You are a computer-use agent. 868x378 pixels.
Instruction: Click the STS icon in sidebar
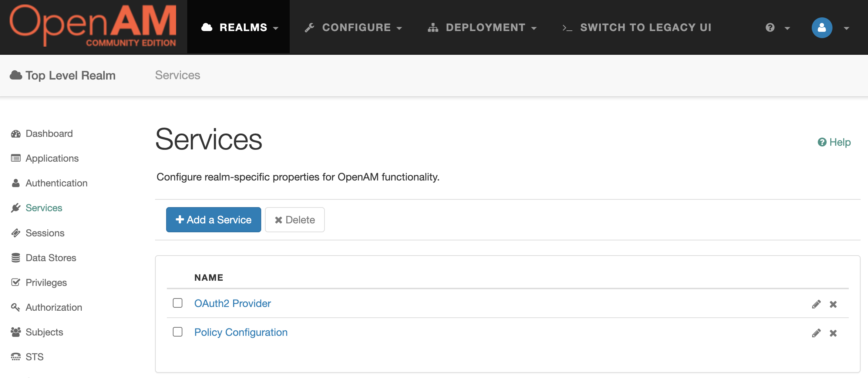[x=16, y=357]
